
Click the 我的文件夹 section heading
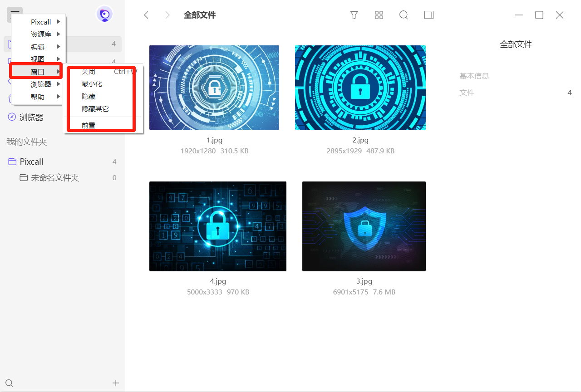click(27, 142)
